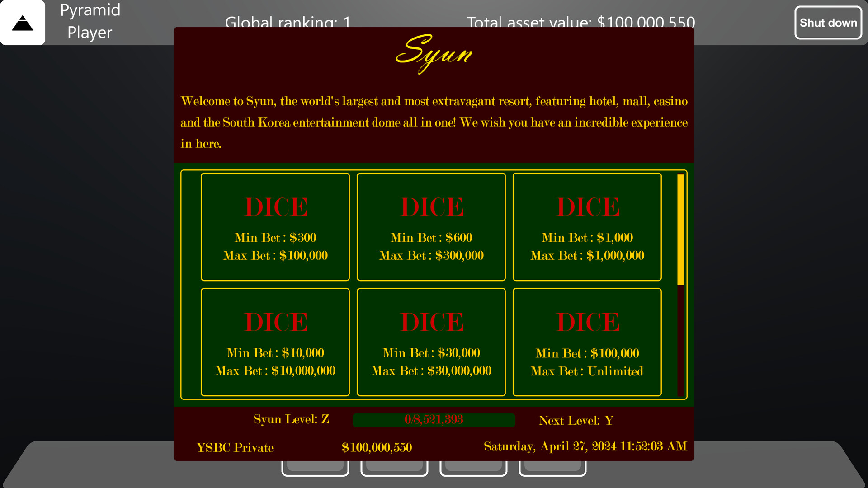
Task: Click the Pyramid Player profile icon
Action: [22, 23]
